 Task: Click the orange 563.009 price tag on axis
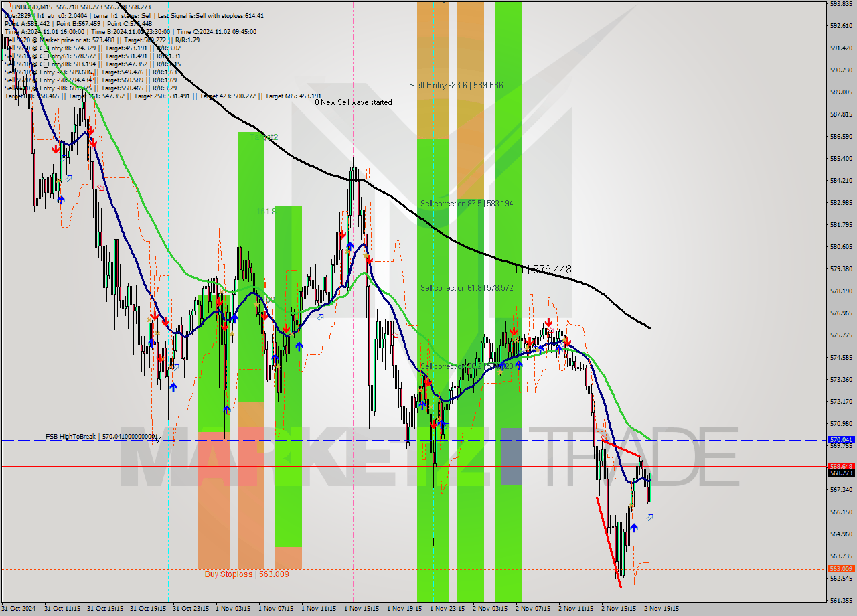click(841, 568)
